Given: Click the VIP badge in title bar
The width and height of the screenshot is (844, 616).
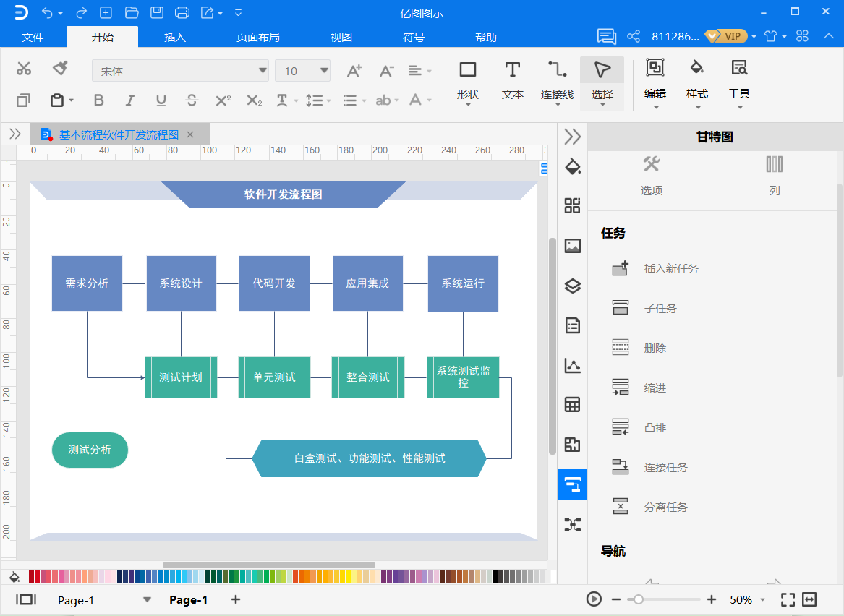Looking at the screenshot, I should coord(726,37).
